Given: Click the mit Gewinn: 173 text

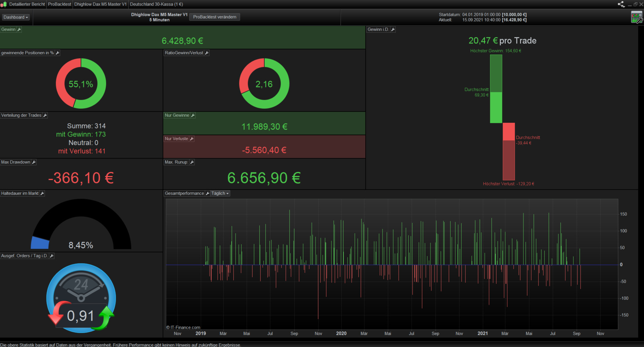Looking at the screenshot, I should [81, 135].
